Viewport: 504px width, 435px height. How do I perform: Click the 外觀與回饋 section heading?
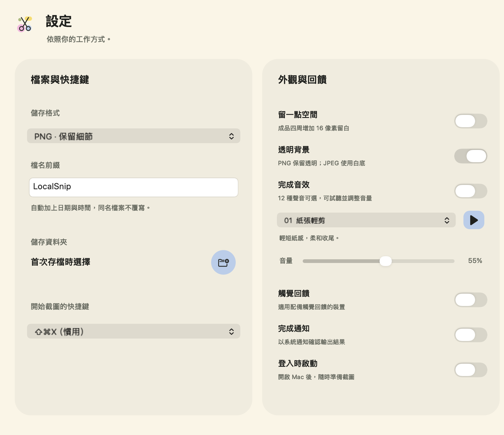(x=302, y=80)
